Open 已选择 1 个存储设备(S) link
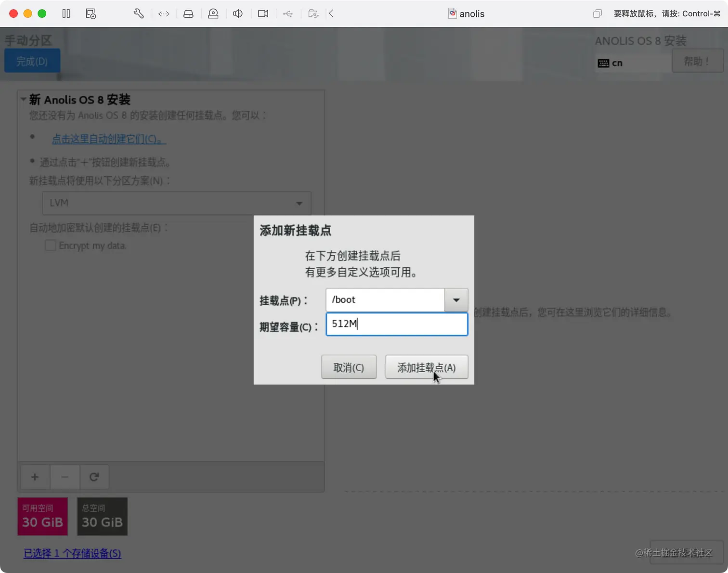 [72, 553]
